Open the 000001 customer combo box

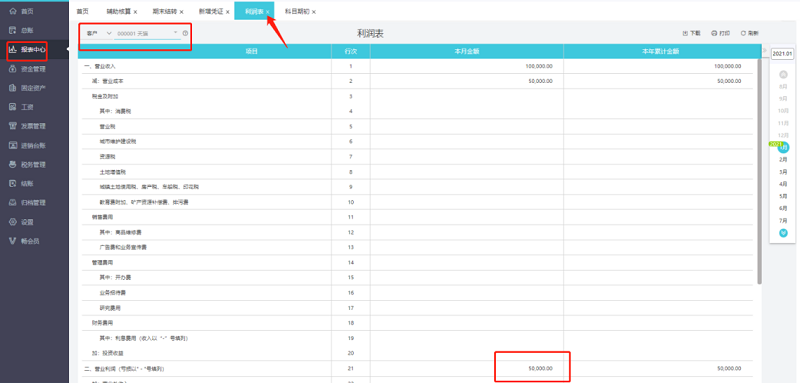pos(147,33)
